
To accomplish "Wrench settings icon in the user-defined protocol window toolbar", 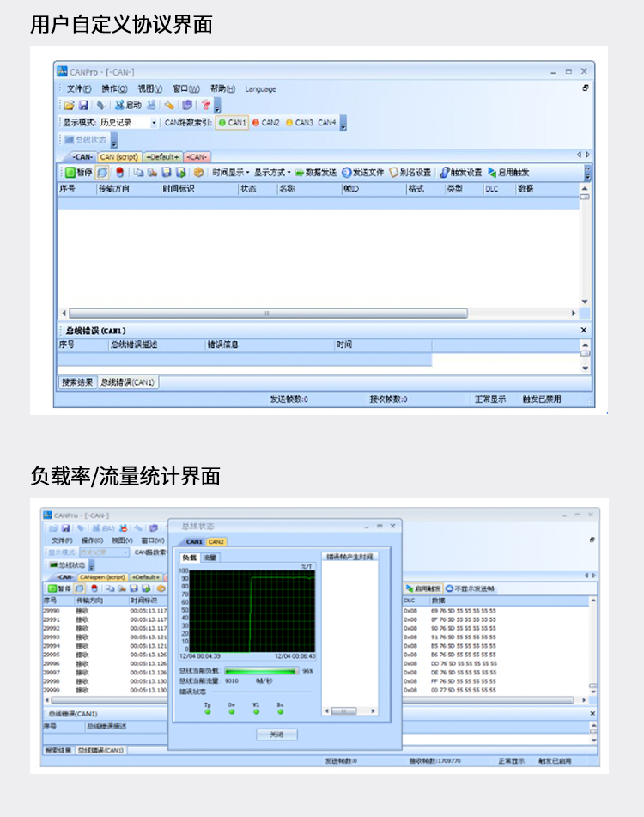I will coord(169,106).
